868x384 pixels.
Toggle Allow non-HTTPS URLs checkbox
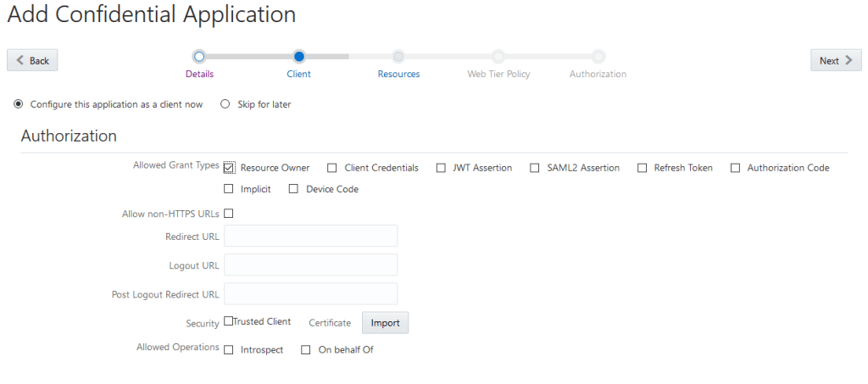(229, 214)
